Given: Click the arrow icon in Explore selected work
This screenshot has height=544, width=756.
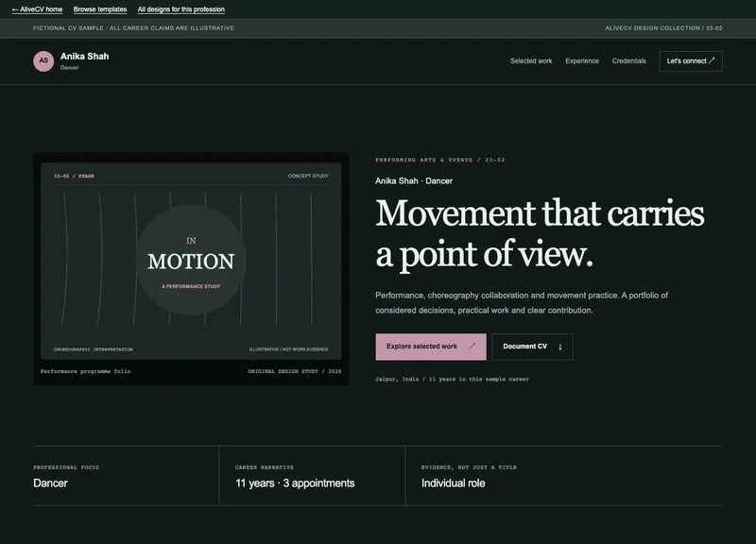Looking at the screenshot, I should click(472, 346).
